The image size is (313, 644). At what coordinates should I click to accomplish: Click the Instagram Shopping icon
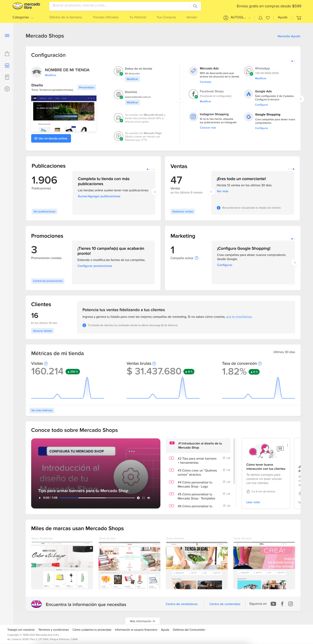[193, 117]
